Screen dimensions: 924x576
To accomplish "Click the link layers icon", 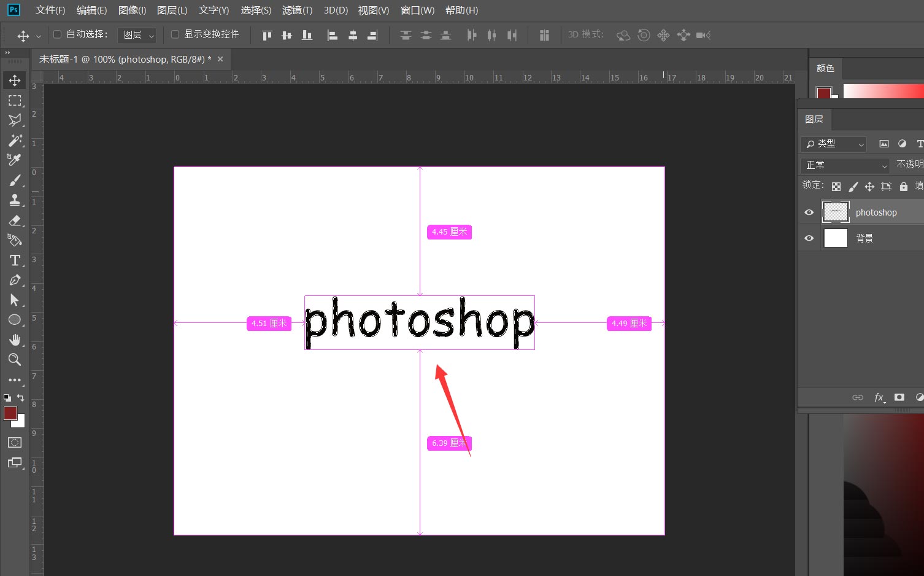I will pyautogui.click(x=858, y=397).
